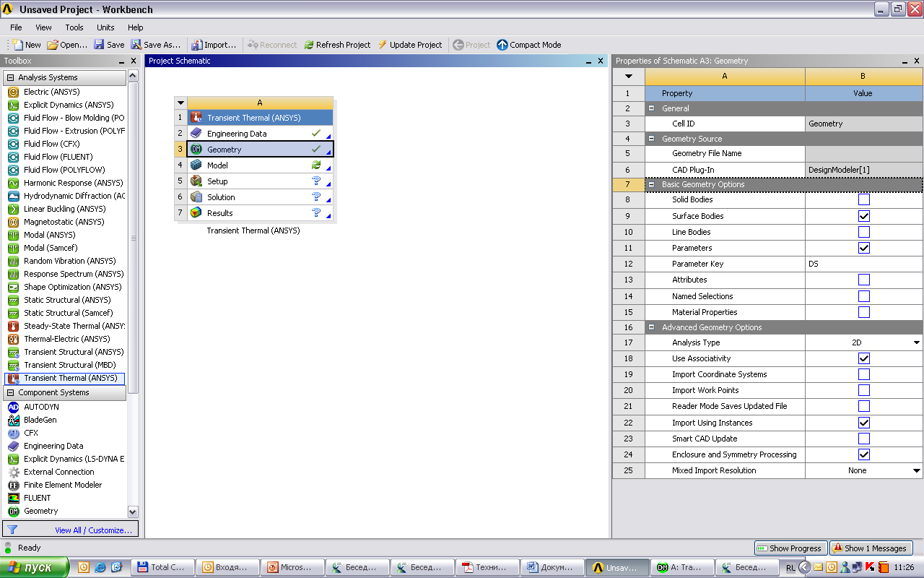Open the Units menu
The width and height of the screenshot is (924, 578).
coord(105,27)
